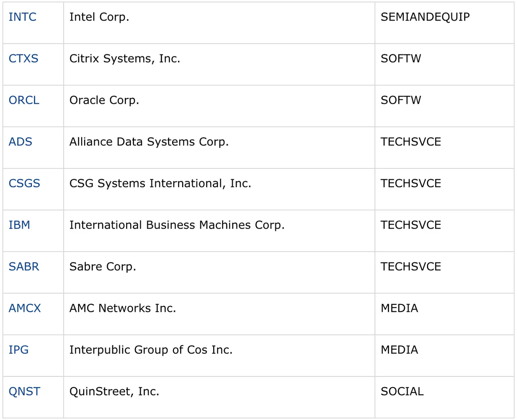This screenshot has width=517, height=420.
Task: Open the SABR ticker link
Action: coord(24,267)
